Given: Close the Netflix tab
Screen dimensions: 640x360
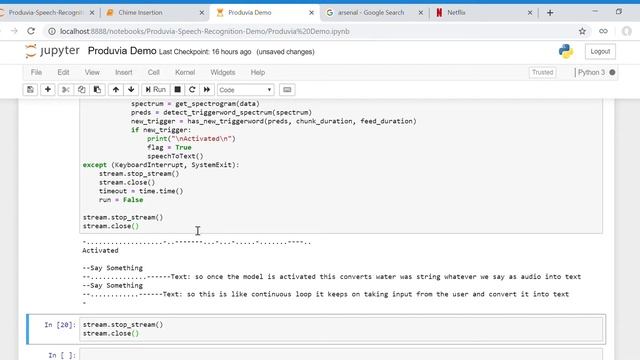Looking at the screenshot, I should pos(530,13).
